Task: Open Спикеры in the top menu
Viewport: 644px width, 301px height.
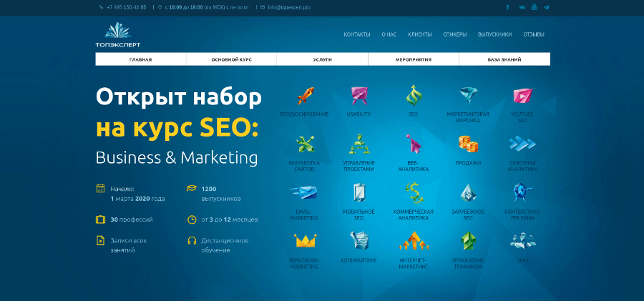Action: (x=454, y=34)
